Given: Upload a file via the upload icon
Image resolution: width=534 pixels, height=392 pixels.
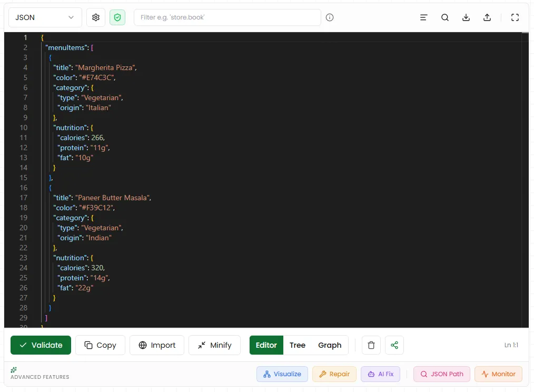Looking at the screenshot, I should click(487, 17).
